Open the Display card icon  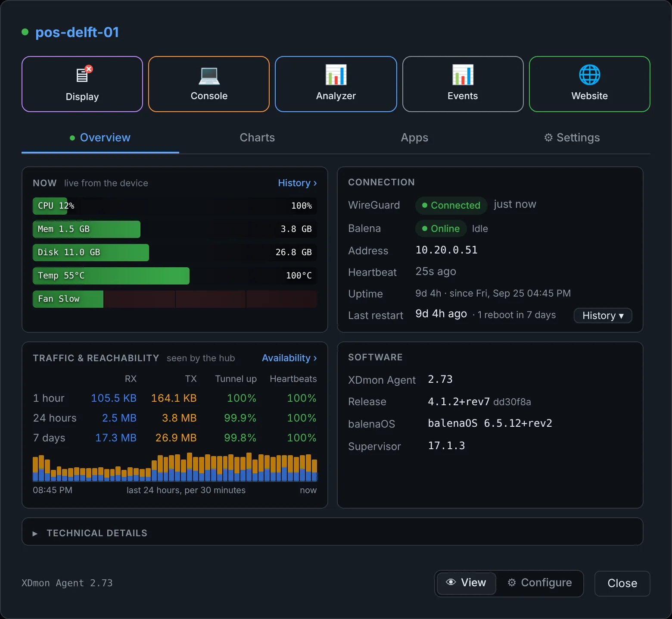tap(84, 75)
